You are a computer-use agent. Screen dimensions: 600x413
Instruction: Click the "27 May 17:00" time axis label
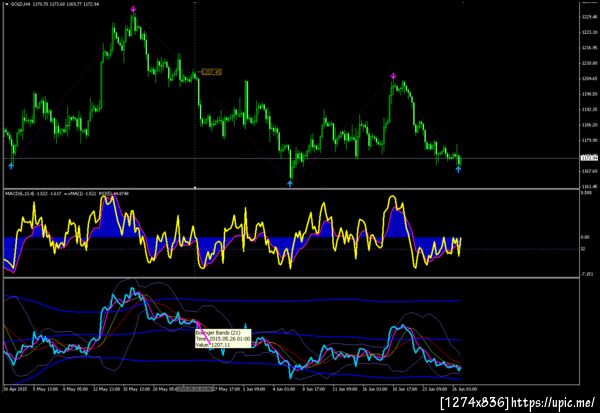tap(225, 389)
